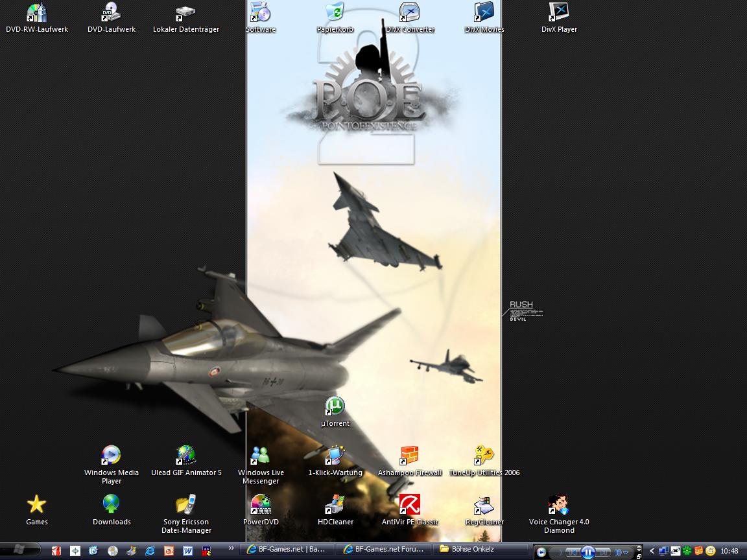
Task: Select the 1-Klick-Wartung shortcut
Action: pyautogui.click(x=335, y=461)
